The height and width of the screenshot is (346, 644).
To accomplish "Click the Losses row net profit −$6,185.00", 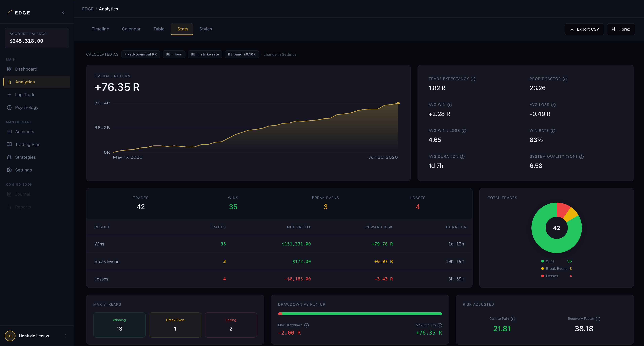I will click(297, 279).
